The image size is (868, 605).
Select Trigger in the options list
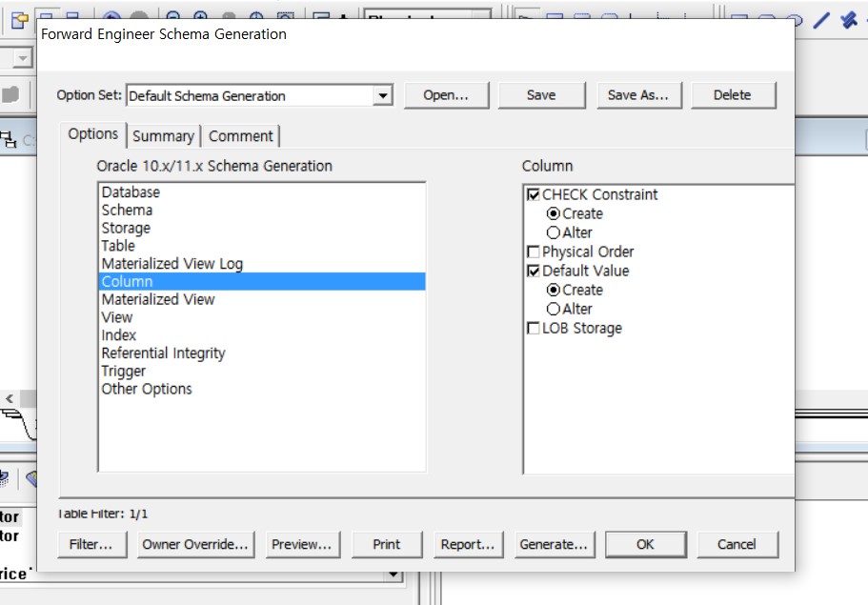262,371
